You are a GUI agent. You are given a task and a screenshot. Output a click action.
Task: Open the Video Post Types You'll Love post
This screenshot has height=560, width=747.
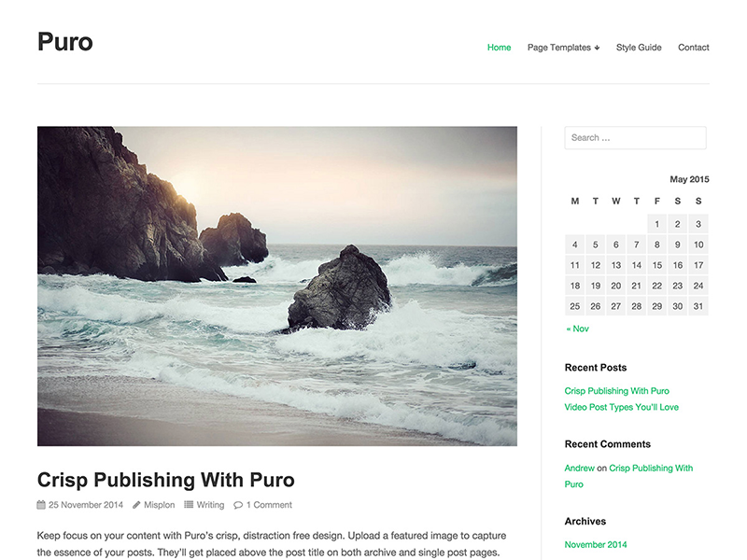[621, 407]
